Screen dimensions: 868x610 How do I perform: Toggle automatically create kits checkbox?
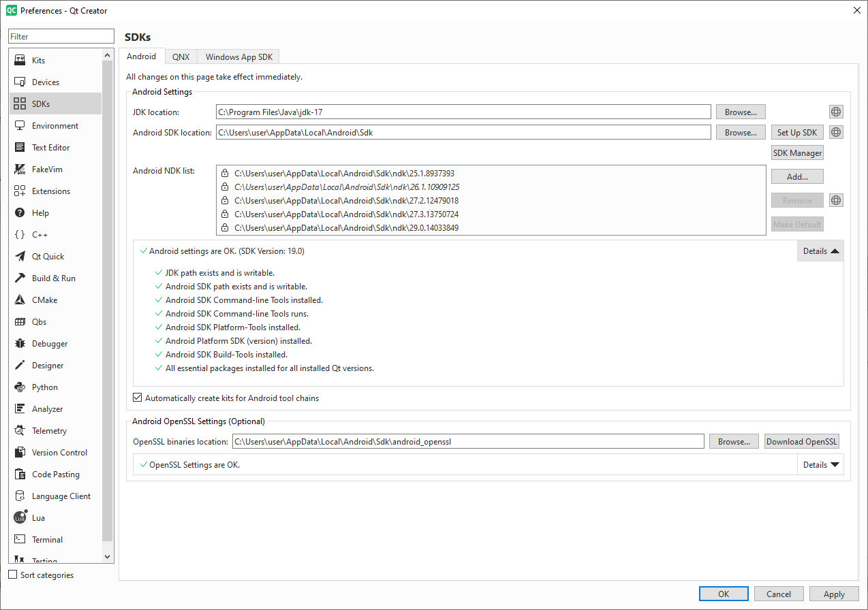coord(138,398)
